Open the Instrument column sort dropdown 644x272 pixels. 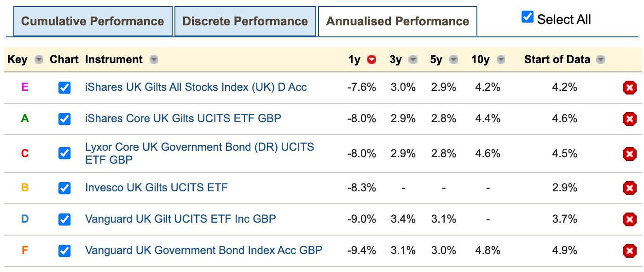point(154,59)
